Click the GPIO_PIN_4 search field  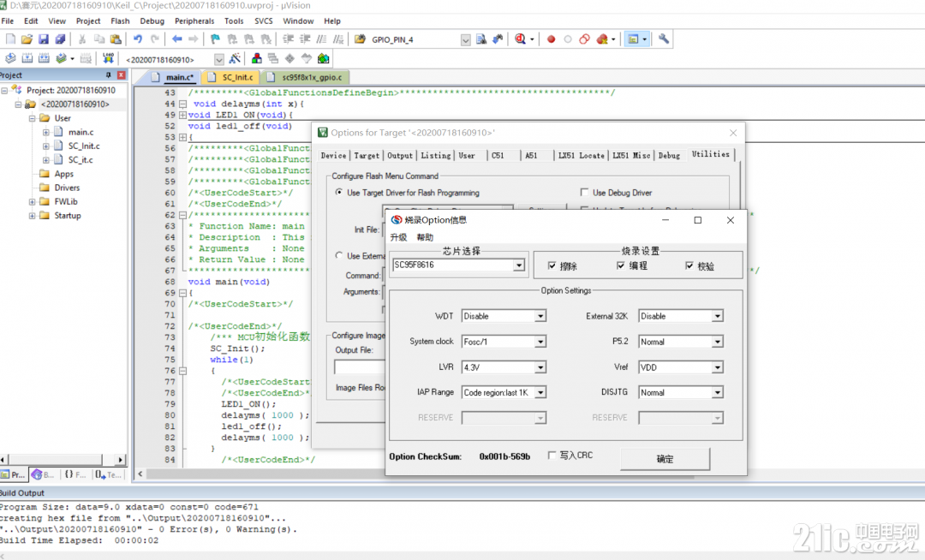[415, 40]
